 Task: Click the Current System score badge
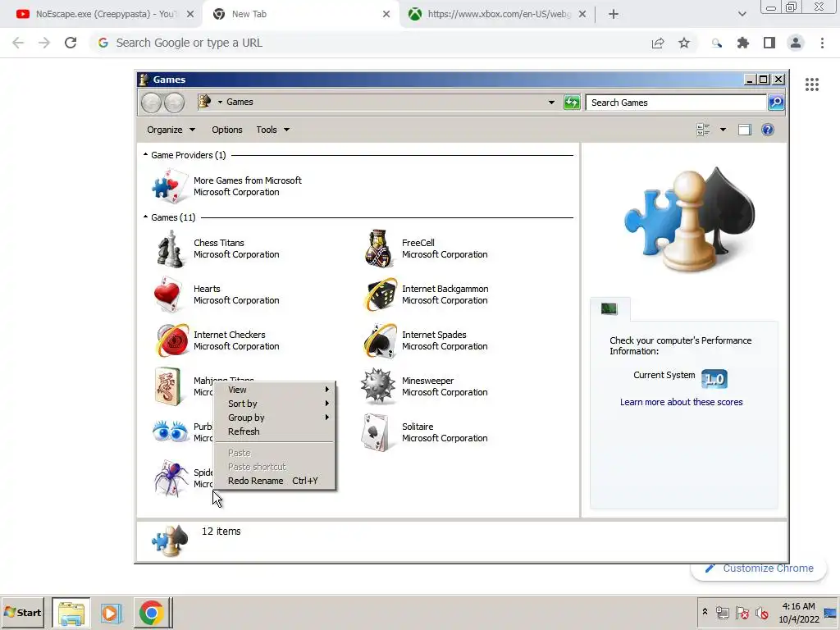click(714, 379)
